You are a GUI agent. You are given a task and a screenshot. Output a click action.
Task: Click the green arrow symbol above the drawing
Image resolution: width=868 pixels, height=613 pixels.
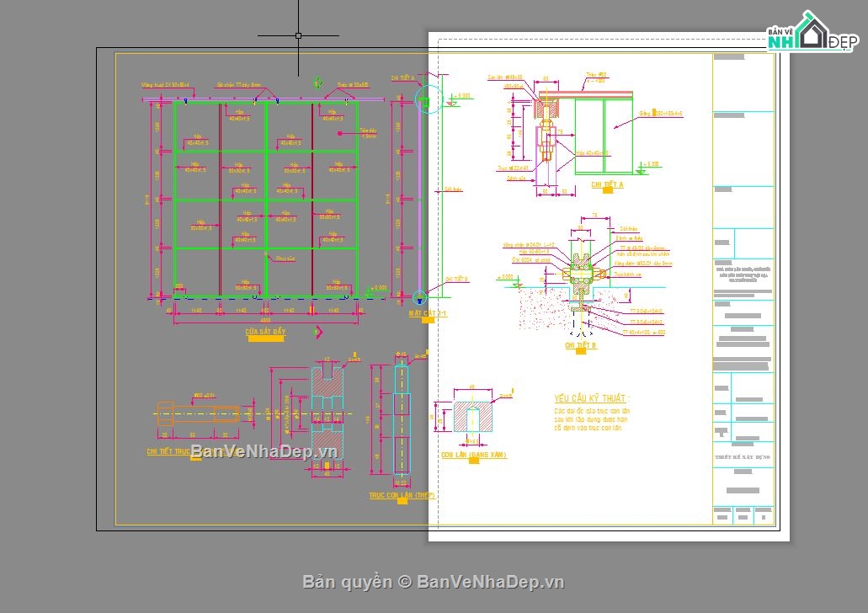[317, 83]
